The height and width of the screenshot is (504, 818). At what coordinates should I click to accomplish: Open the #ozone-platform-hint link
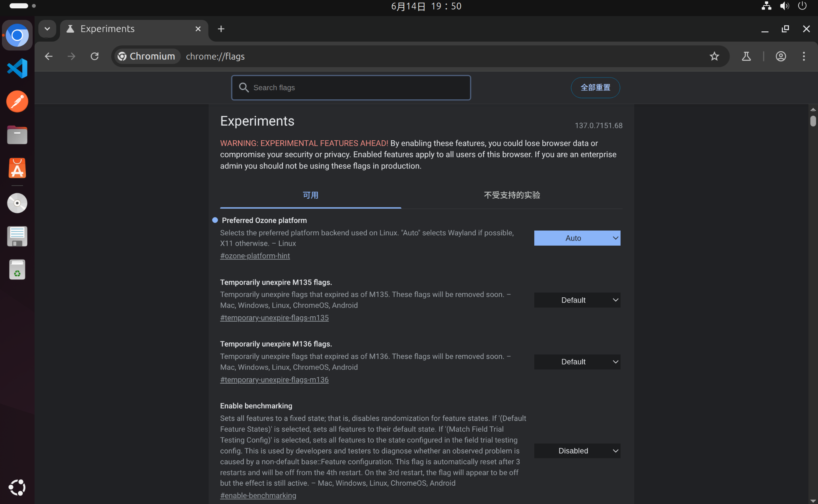(255, 256)
